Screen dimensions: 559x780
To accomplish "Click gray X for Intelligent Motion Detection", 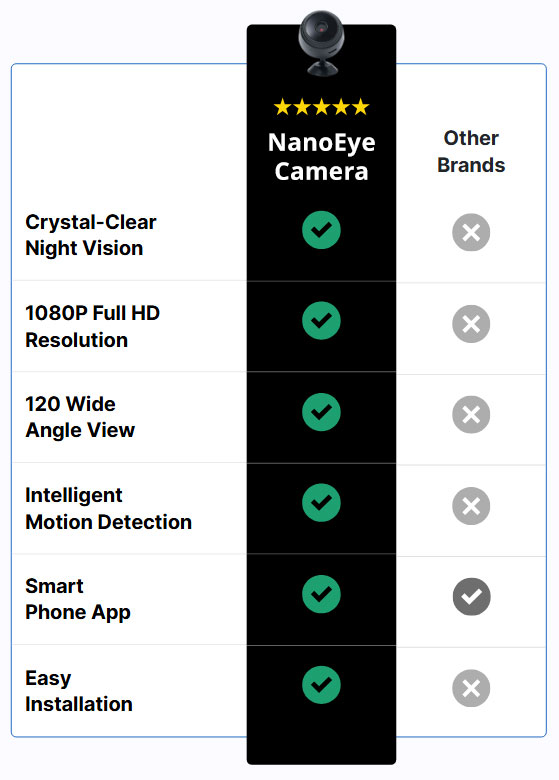I will pos(471,506).
